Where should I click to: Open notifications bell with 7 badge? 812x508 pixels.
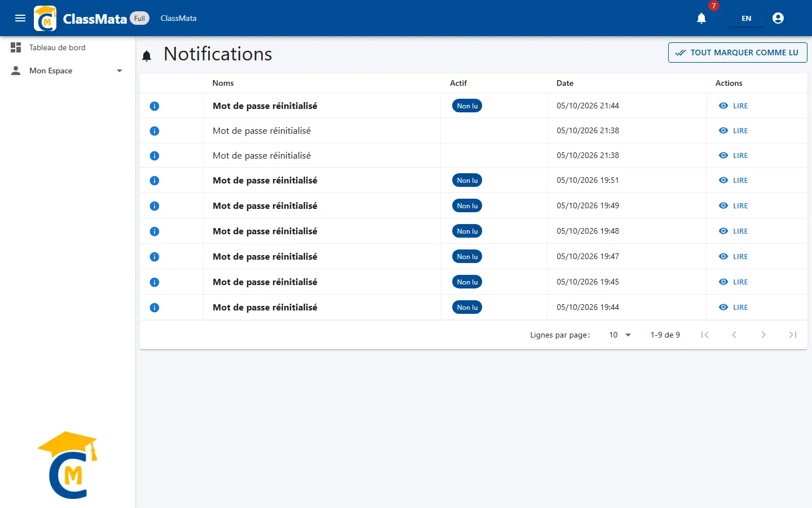point(701,18)
